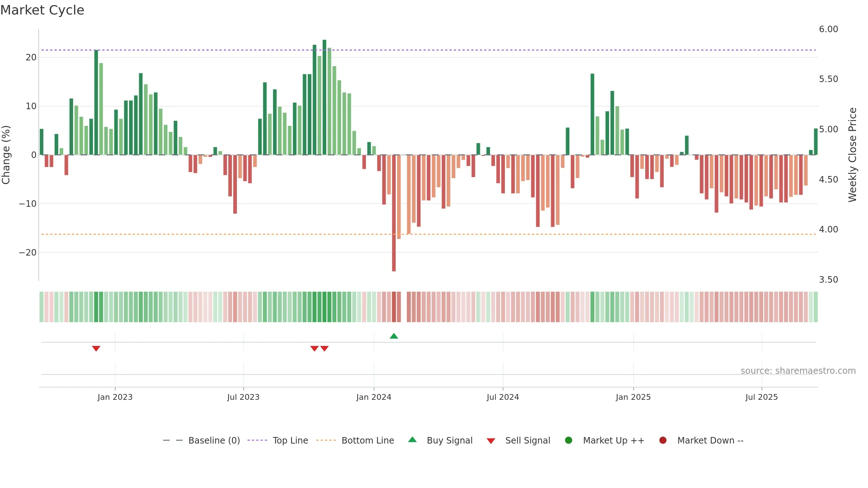
Task: Toggle the Buy Signal legend entry
Action: tap(440, 440)
